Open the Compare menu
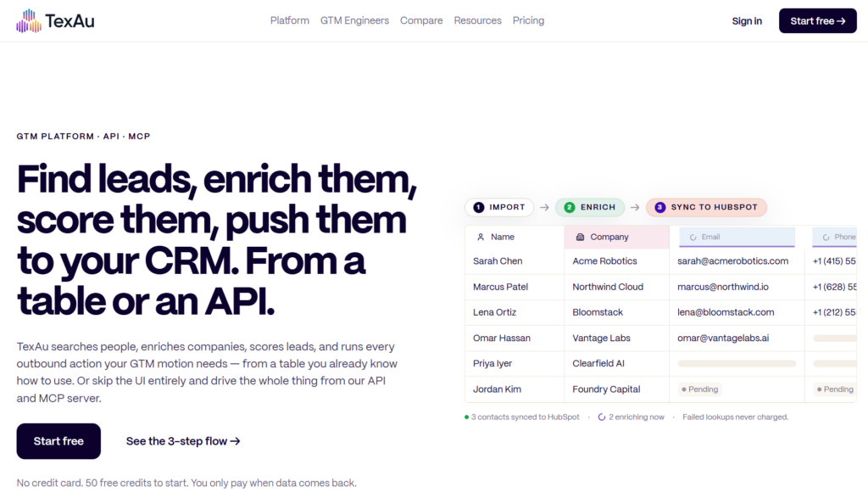 [x=421, y=20]
